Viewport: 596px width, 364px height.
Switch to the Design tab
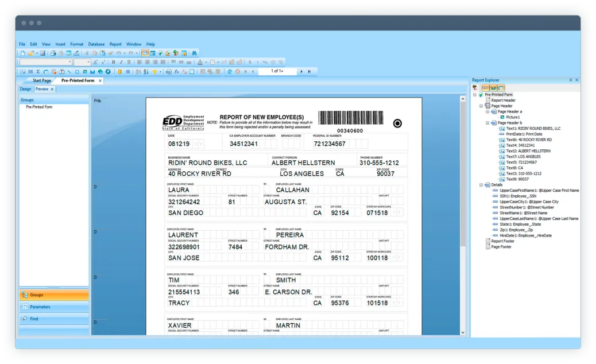[x=25, y=89]
